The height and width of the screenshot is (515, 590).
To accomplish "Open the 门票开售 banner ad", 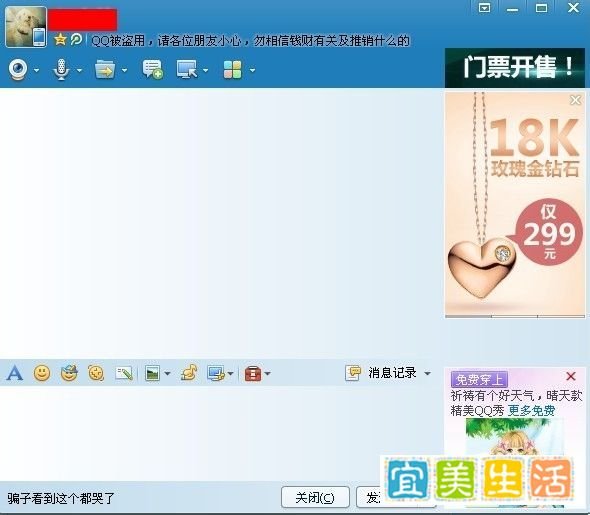I will (x=515, y=68).
